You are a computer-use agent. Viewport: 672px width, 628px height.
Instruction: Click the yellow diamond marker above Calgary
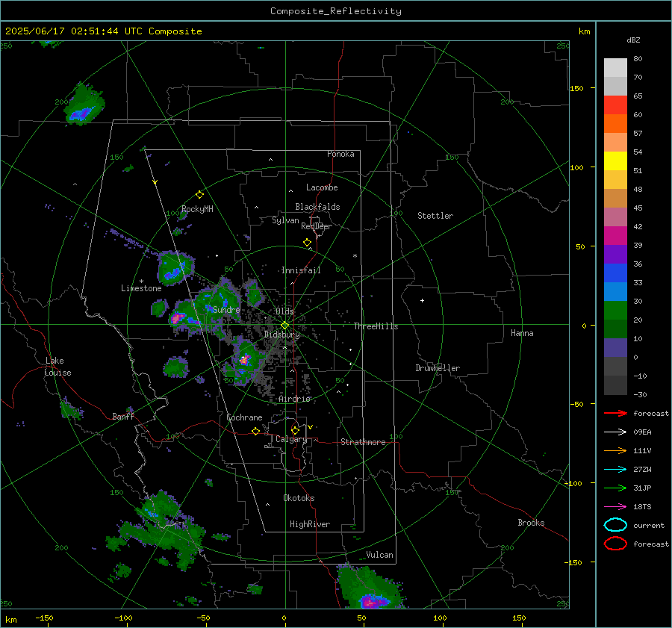[x=295, y=430]
